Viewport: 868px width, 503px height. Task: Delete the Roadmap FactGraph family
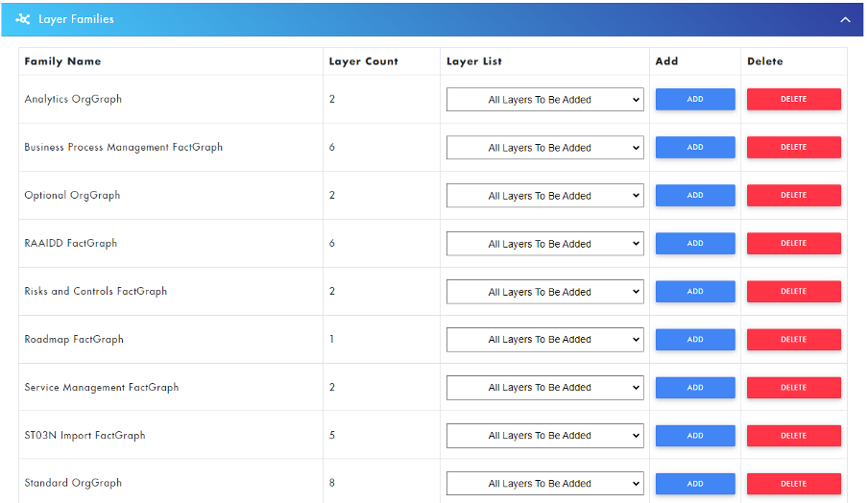tap(793, 340)
